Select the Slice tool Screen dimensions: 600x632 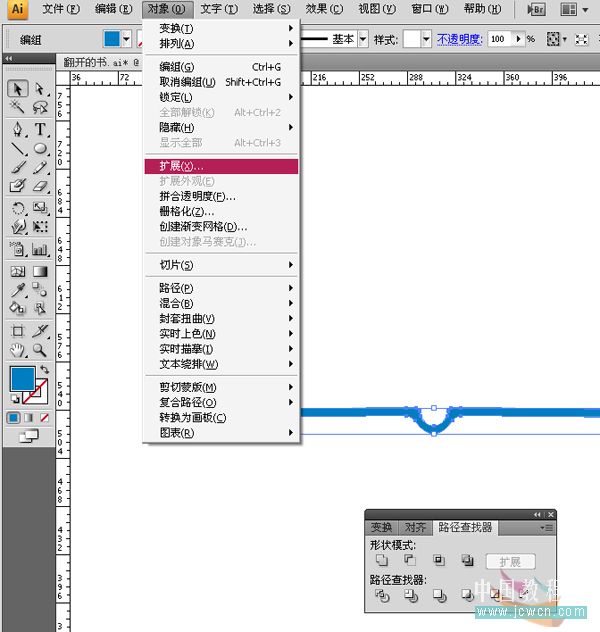point(39,331)
